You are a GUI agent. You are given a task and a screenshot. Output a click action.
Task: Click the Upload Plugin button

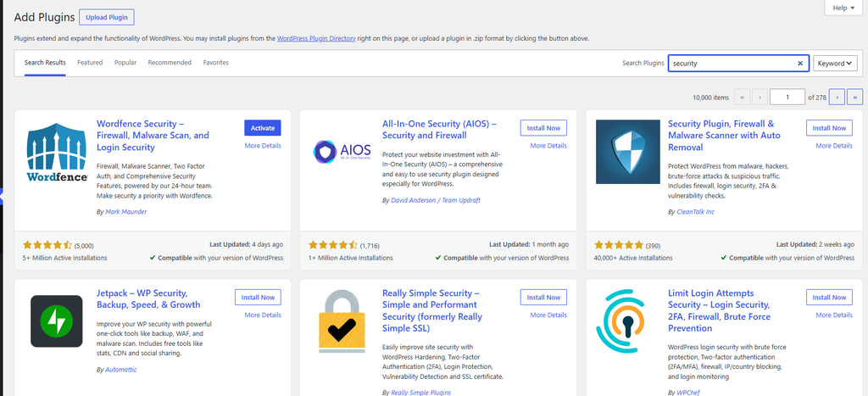pos(107,17)
